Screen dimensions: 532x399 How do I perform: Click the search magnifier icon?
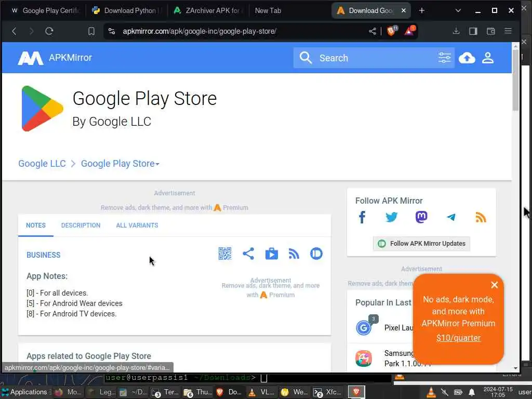[305, 58]
